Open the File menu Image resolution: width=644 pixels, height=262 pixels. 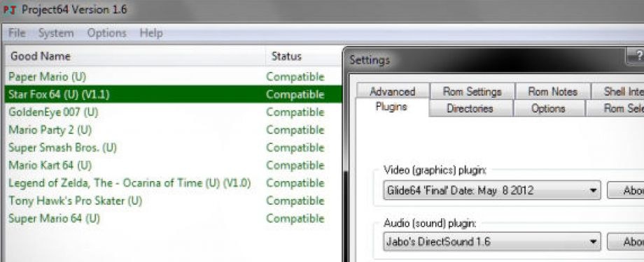[x=17, y=34]
